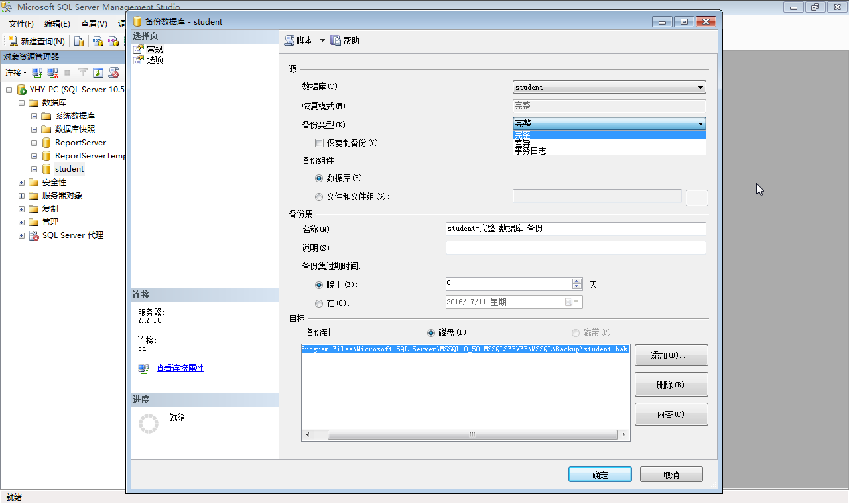Click the 常规 page icon
The image size is (849, 504).
[x=139, y=50]
